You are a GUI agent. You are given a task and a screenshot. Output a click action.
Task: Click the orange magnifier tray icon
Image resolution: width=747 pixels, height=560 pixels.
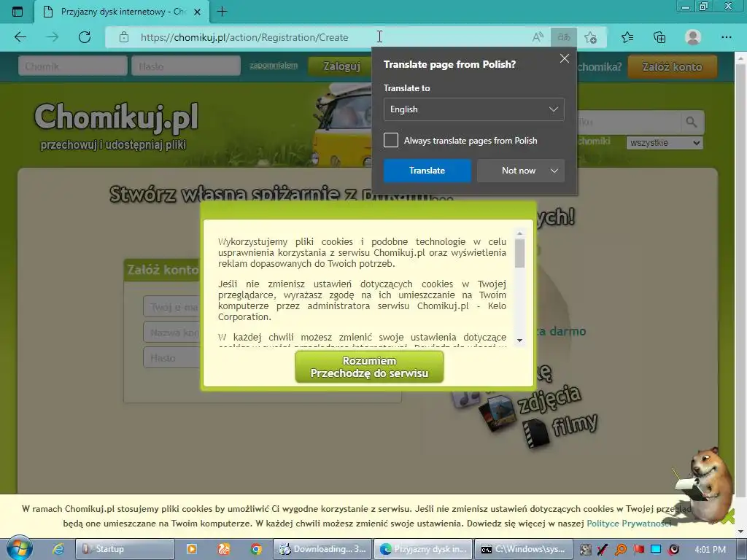pyautogui.click(x=621, y=549)
